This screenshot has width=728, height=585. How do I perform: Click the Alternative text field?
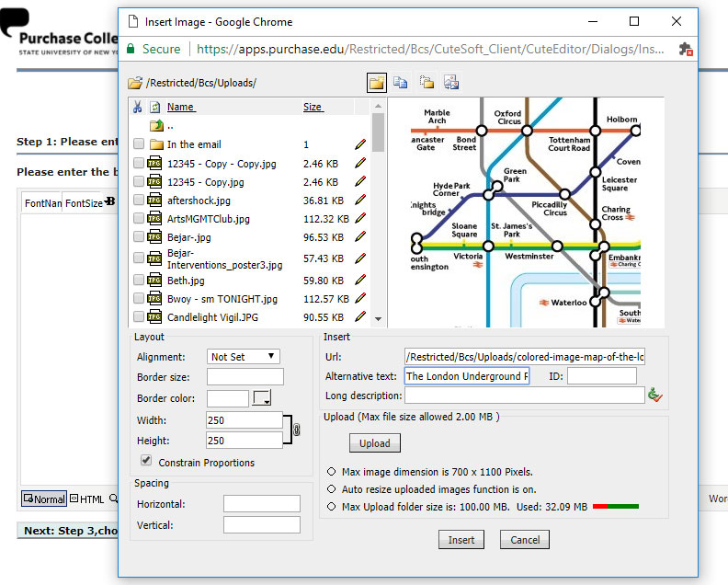[x=467, y=376]
